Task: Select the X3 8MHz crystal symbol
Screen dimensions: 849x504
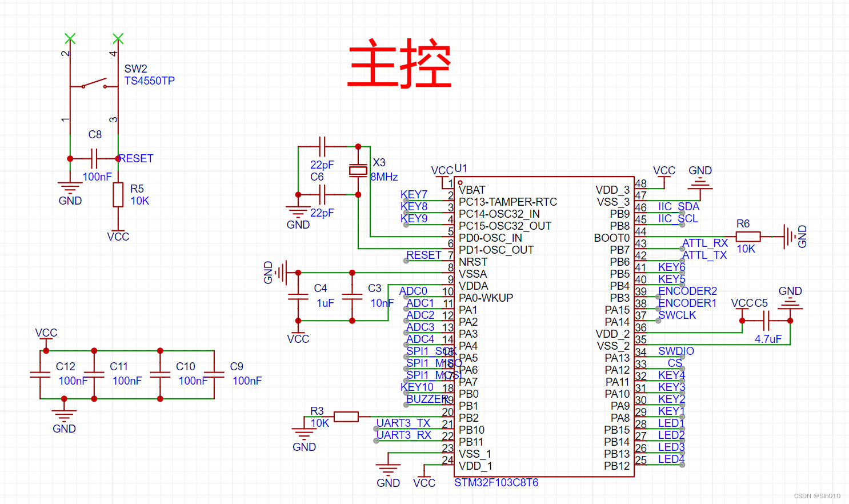Action: click(359, 170)
